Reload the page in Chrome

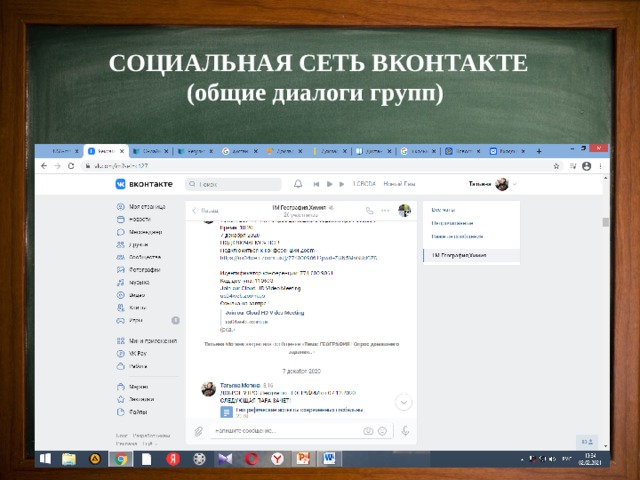tap(71, 166)
